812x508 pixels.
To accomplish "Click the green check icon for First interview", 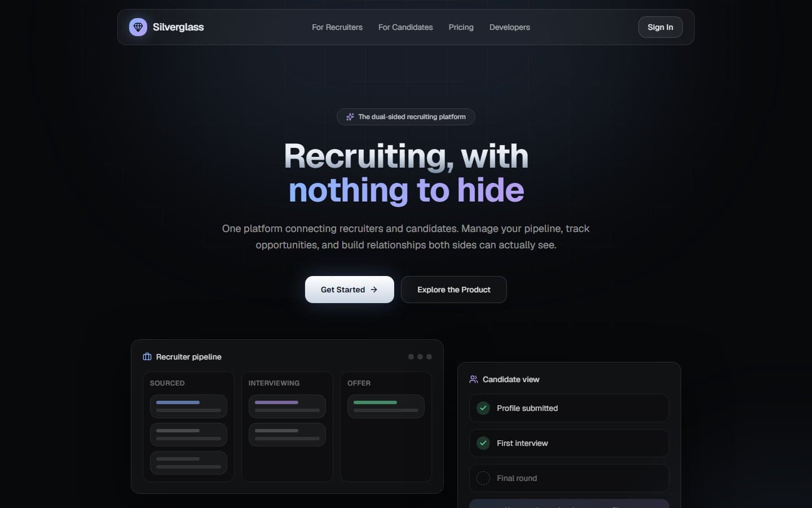I will point(483,443).
